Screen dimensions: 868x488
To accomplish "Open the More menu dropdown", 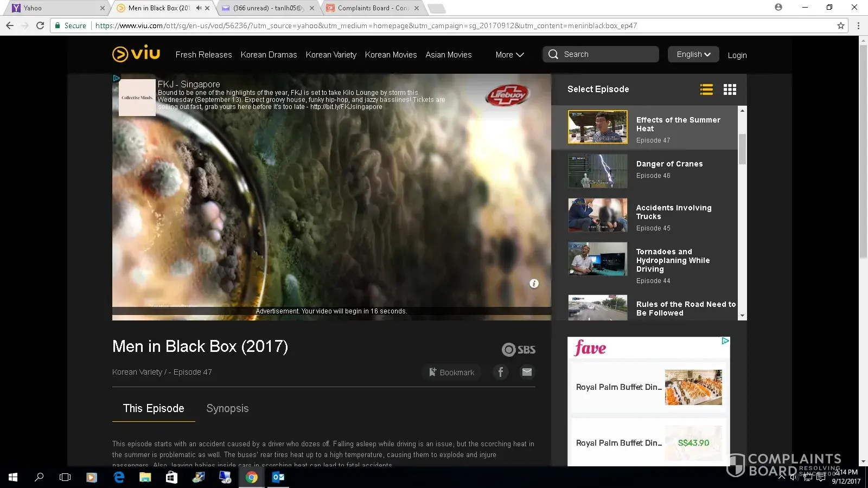I will (x=509, y=55).
